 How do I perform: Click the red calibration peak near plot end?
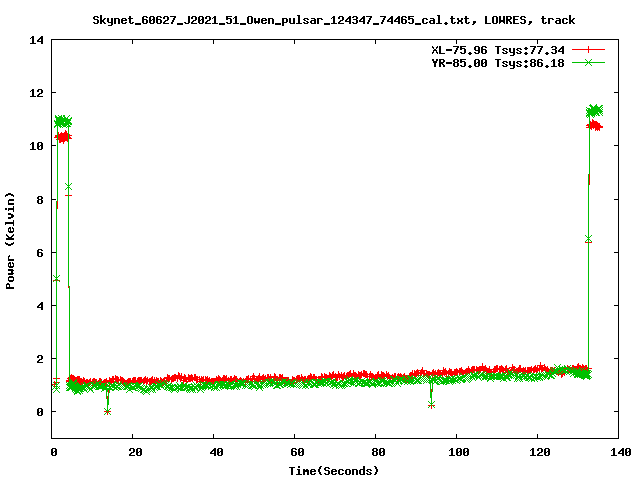pyautogui.click(x=595, y=126)
